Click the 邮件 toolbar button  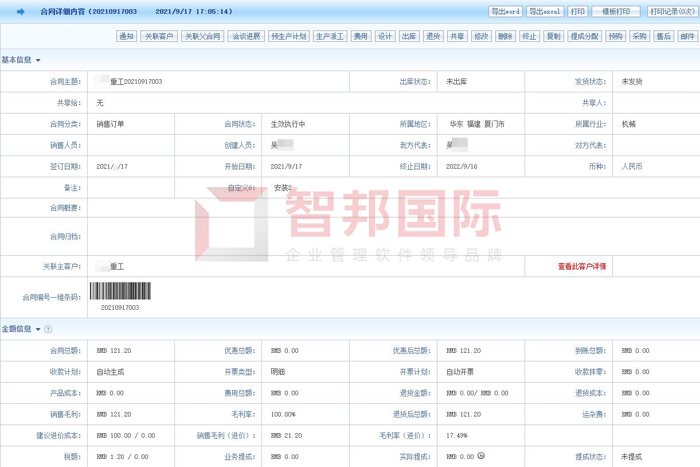687,36
